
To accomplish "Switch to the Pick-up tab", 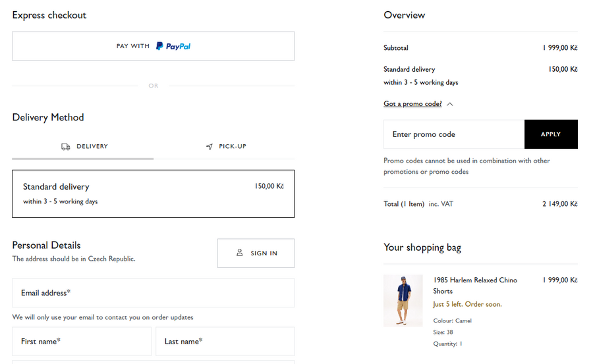I will click(x=225, y=147).
